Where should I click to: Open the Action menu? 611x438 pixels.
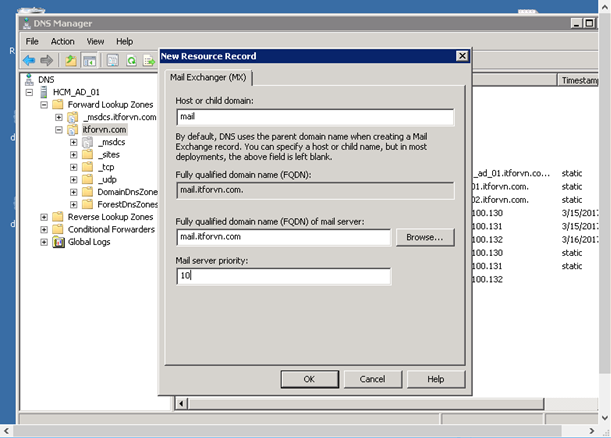(x=63, y=42)
